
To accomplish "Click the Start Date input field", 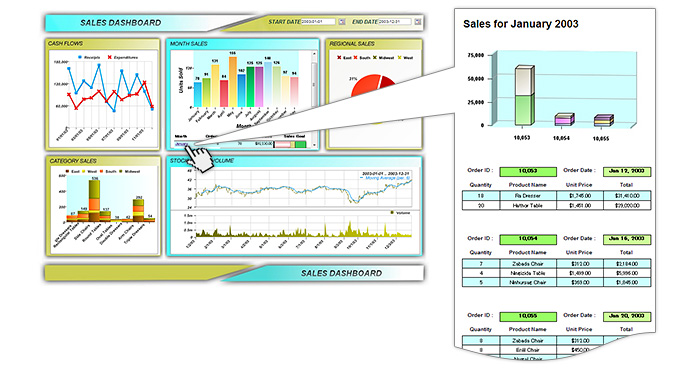I will pos(318,21).
